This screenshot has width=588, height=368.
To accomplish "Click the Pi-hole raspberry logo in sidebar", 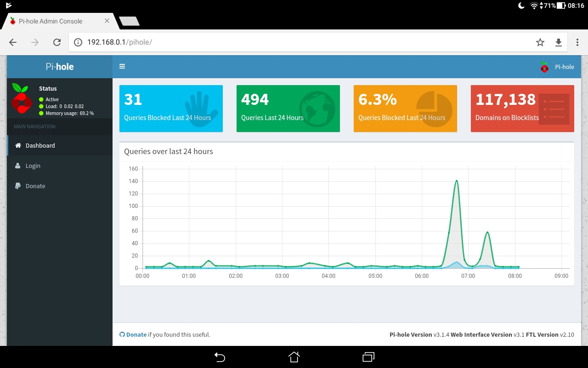I will tap(22, 98).
